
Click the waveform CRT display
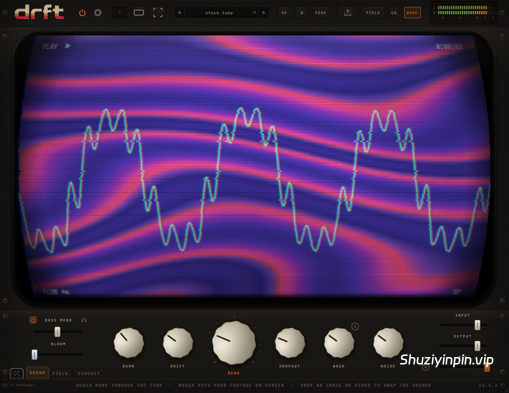pyautogui.click(x=254, y=167)
